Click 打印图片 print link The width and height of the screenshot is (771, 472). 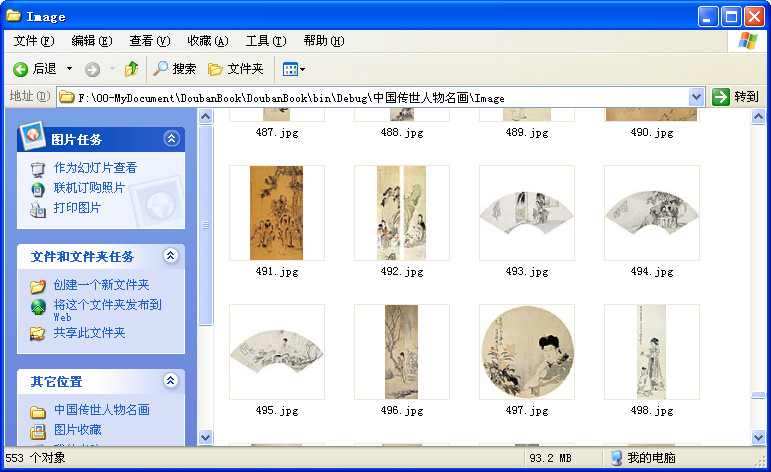(77, 208)
